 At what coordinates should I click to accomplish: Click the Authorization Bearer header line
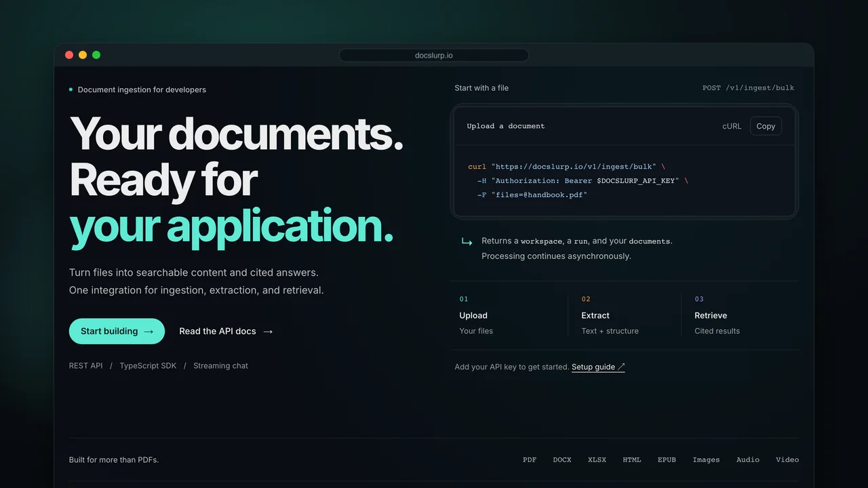coord(583,181)
